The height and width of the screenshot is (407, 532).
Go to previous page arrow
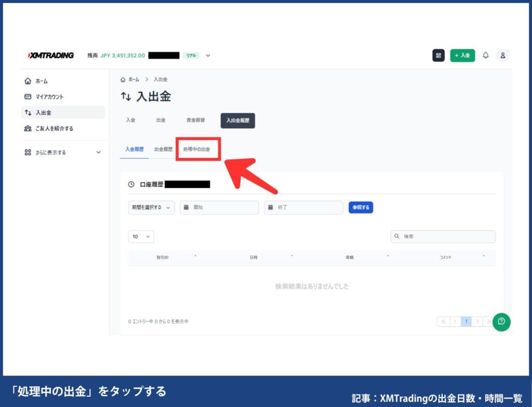[x=455, y=321]
